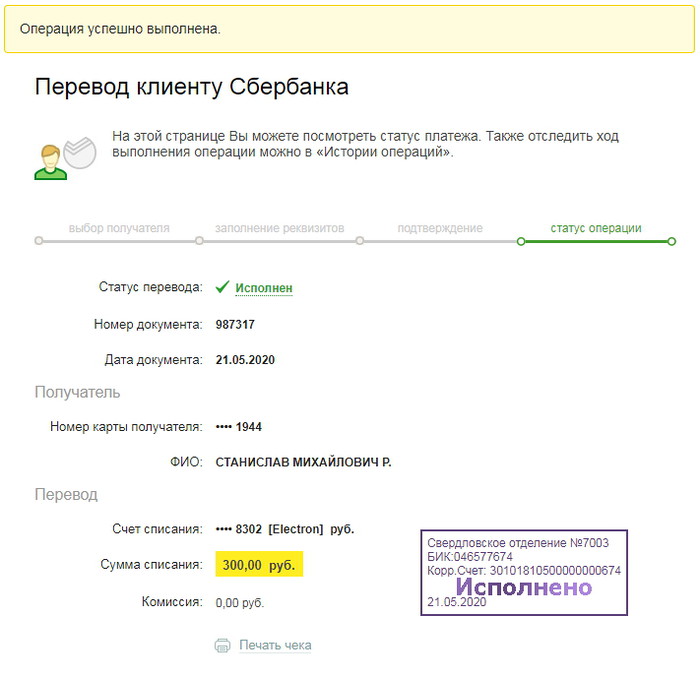Click the Операция успешно выполнена notification banner

click(350, 29)
